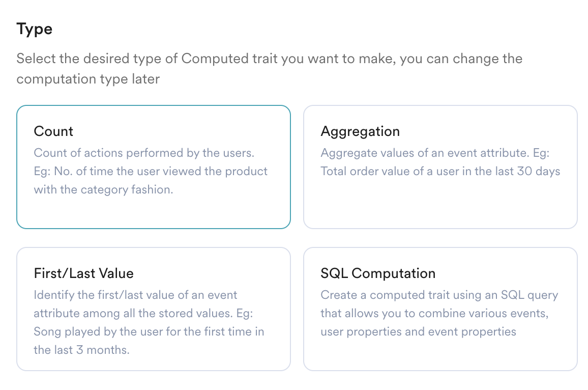Screen dimensions: 588x390
Task: Click the Create a computed trait using SQL text
Action: pos(439,313)
